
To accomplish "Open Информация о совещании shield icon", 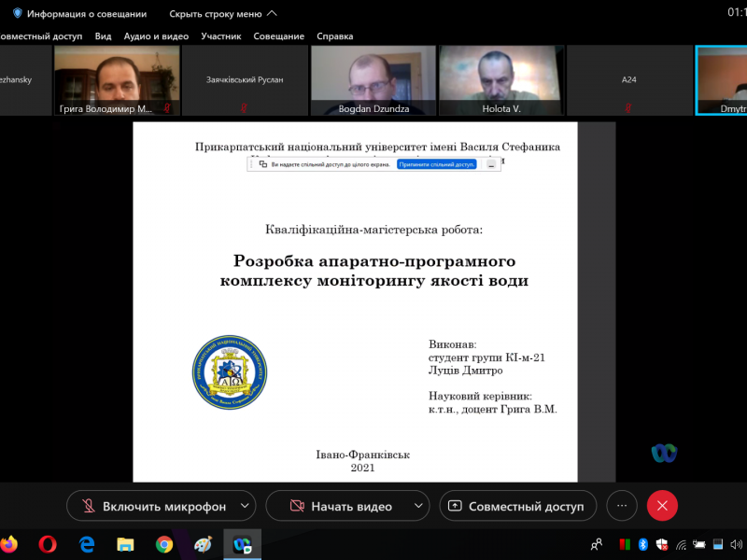I will pos(17,14).
